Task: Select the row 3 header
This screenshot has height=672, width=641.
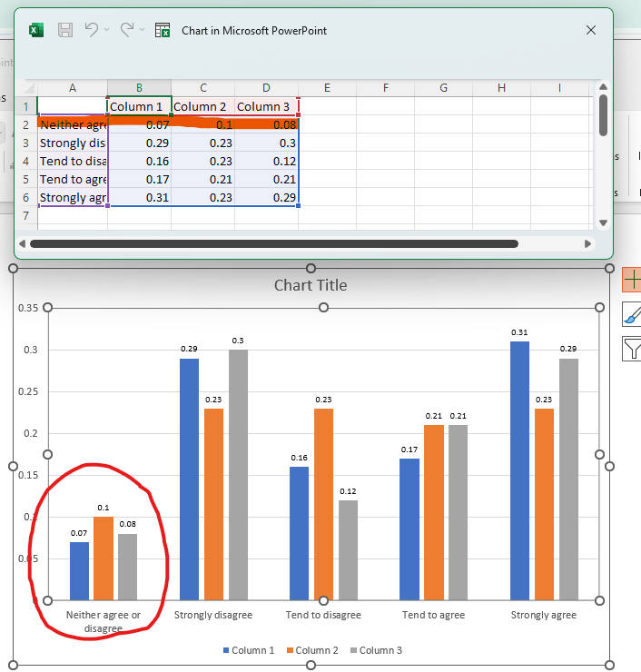Action: [25, 143]
